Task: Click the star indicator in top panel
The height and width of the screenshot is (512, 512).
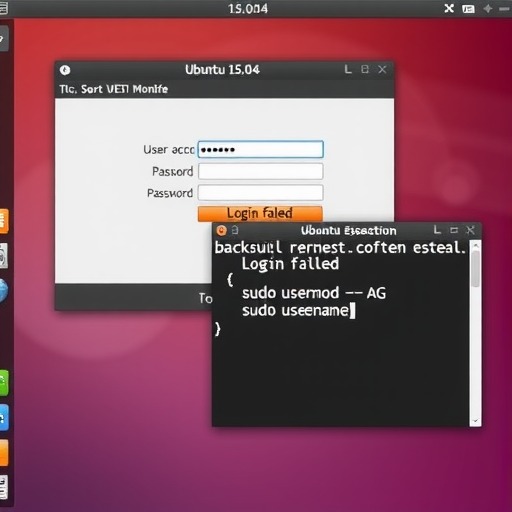Action: (x=488, y=8)
